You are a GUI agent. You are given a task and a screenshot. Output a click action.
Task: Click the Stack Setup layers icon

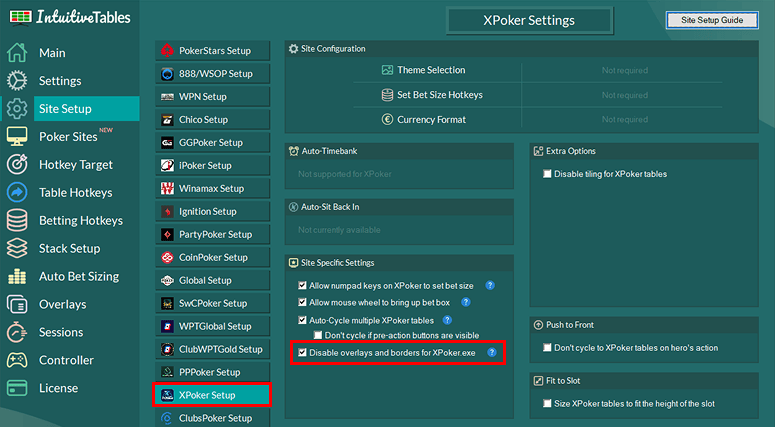pyautogui.click(x=17, y=248)
